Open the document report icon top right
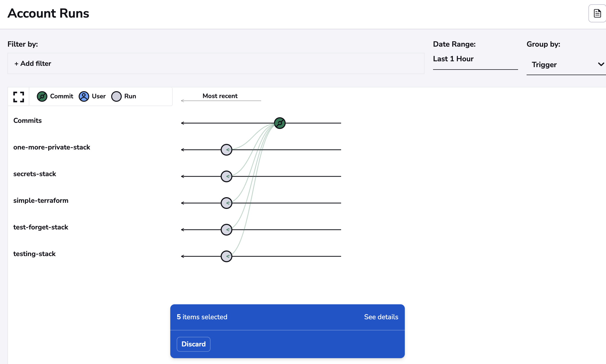606x364 pixels. 597,13
